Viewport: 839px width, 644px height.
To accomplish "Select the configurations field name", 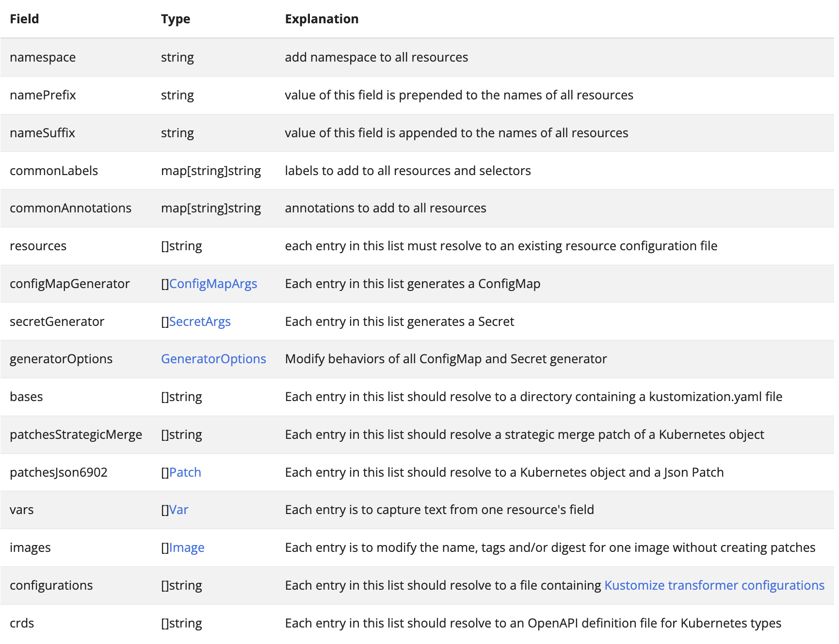I will click(51, 585).
